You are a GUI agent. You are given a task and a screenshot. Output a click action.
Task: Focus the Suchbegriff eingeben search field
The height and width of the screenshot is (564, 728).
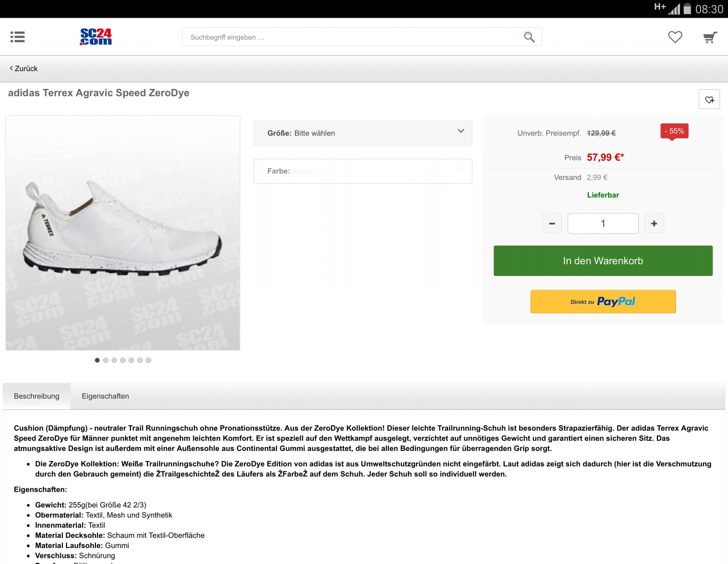point(352,37)
